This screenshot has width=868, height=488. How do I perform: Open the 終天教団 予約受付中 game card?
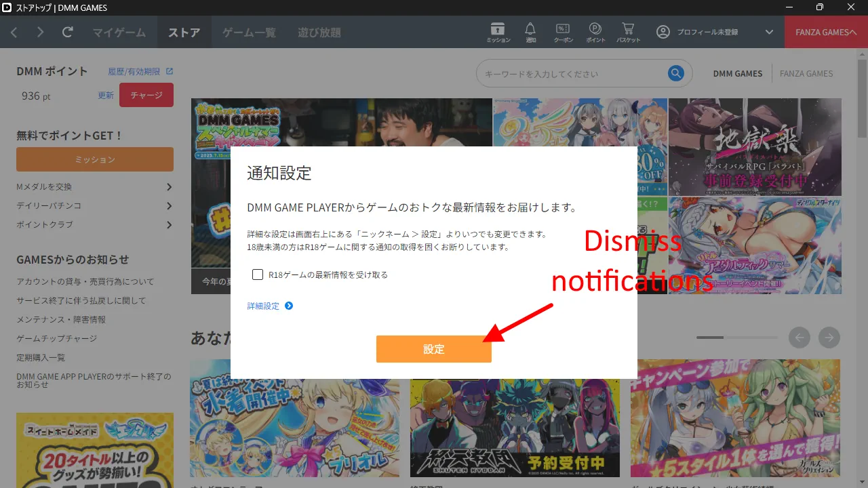click(x=515, y=418)
